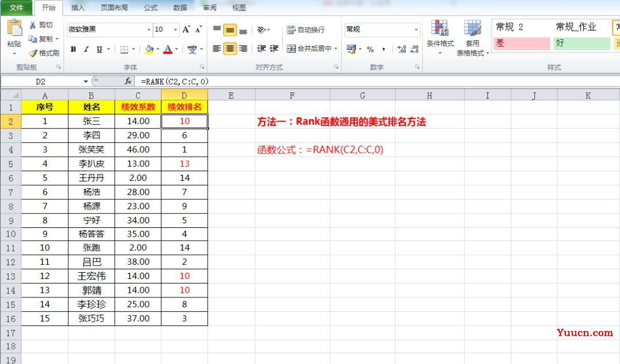Switch to the 公式 Formulas tab
This screenshot has width=620, height=364.
coord(150,7)
